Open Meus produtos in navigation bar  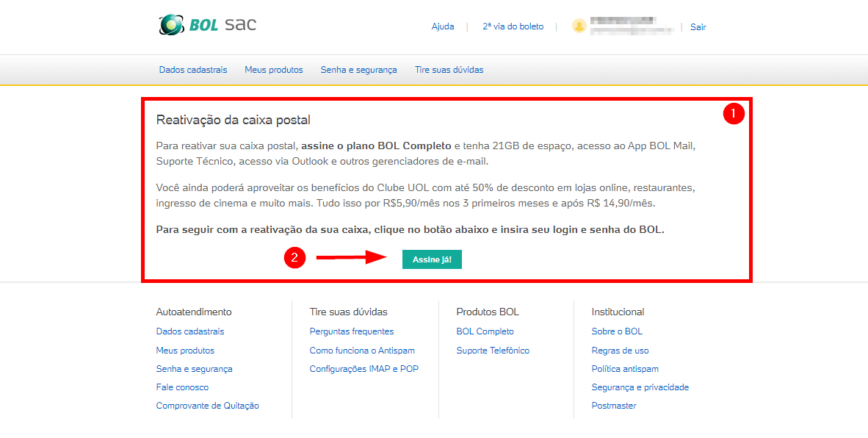(274, 70)
